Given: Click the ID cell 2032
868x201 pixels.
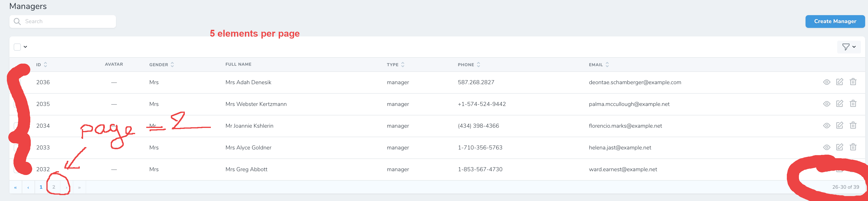Looking at the screenshot, I should [x=43, y=169].
